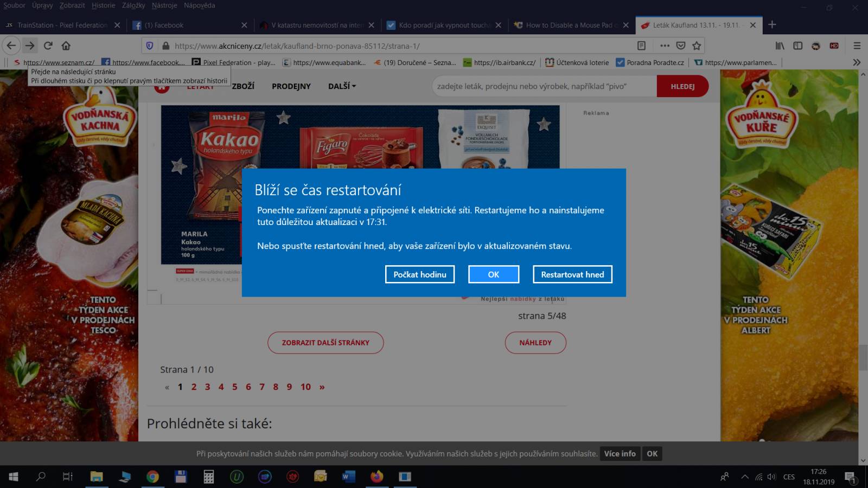Click Více info in cookie bar
Image resolution: width=868 pixels, height=488 pixels.
620,454
